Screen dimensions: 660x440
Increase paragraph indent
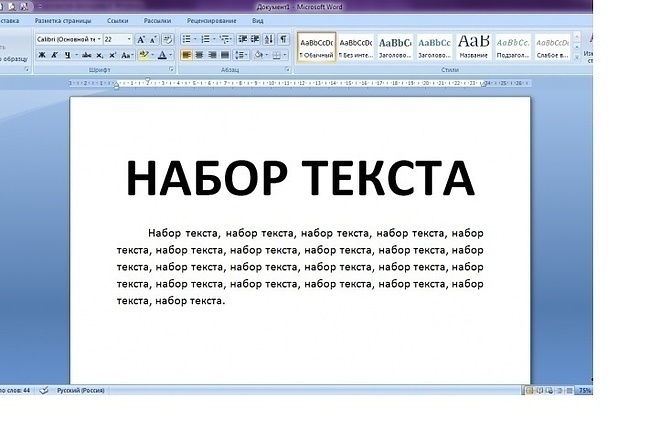(x=255, y=40)
